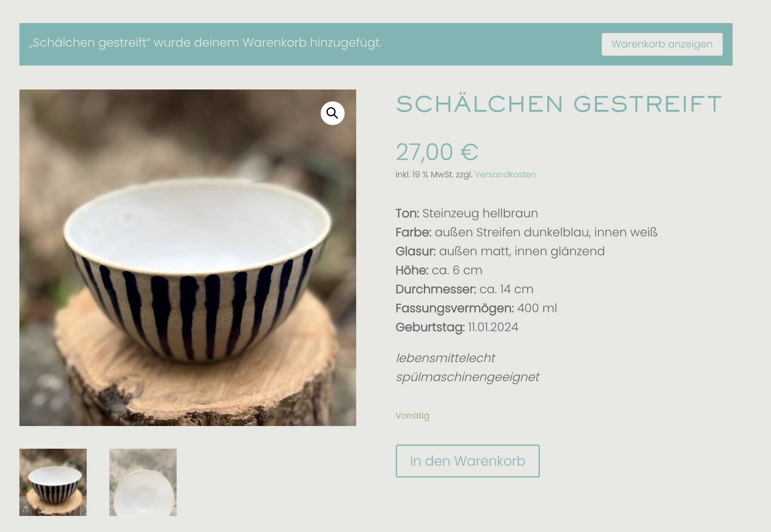Image resolution: width=771 pixels, height=532 pixels.
Task: Click the 'Geburtstag: 11.01.2024' line
Action: pyautogui.click(x=456, y=327)
